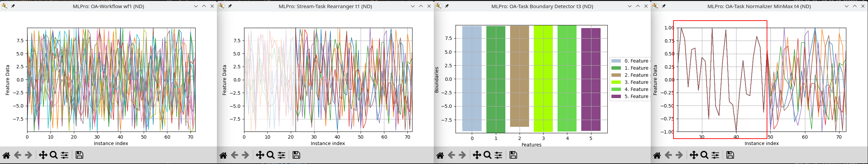Select the Pan tool in the OA-Workflow wf1 window
The image size is (868, 164).
point(43,155)
